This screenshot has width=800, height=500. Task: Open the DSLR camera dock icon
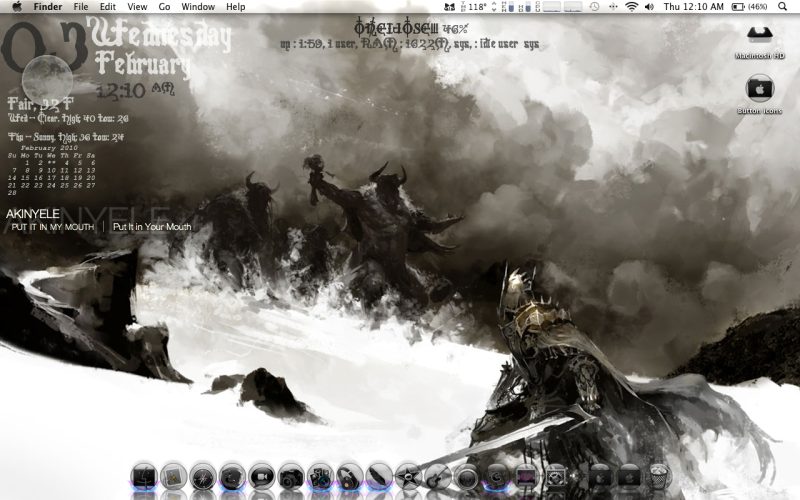(x=291, y=478)
